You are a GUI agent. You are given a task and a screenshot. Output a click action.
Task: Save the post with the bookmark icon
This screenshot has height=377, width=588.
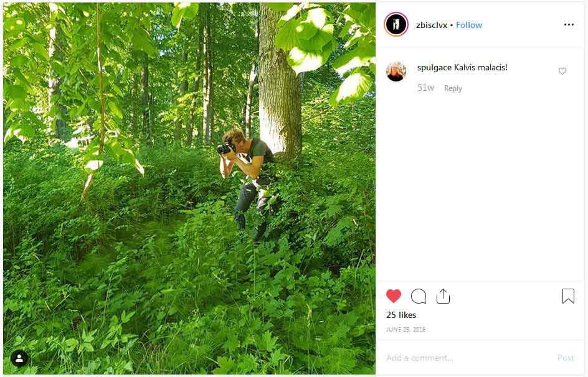click(568, 296)
